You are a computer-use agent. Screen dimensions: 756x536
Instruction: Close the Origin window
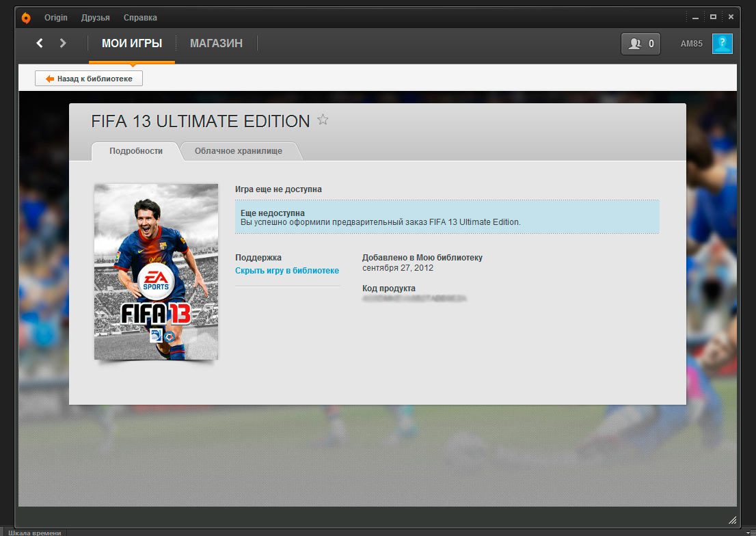[731, 17]
